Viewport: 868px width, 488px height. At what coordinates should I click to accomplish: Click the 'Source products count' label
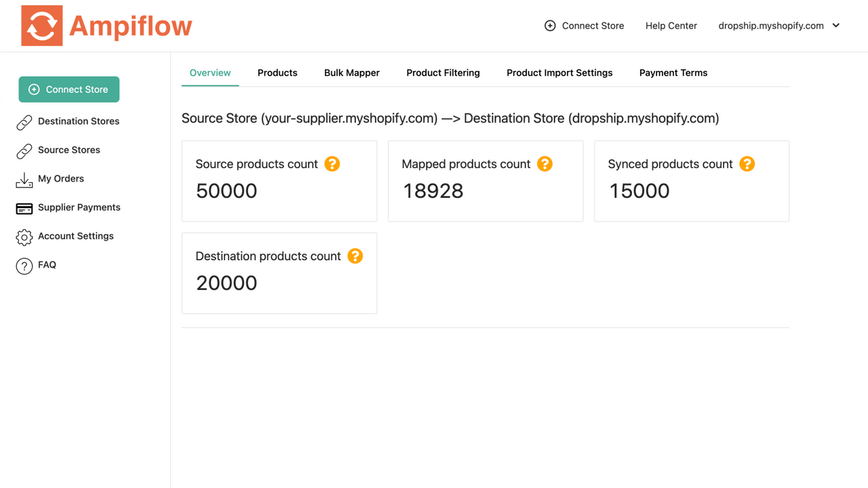pyautogui.click(x=256, y=164)
